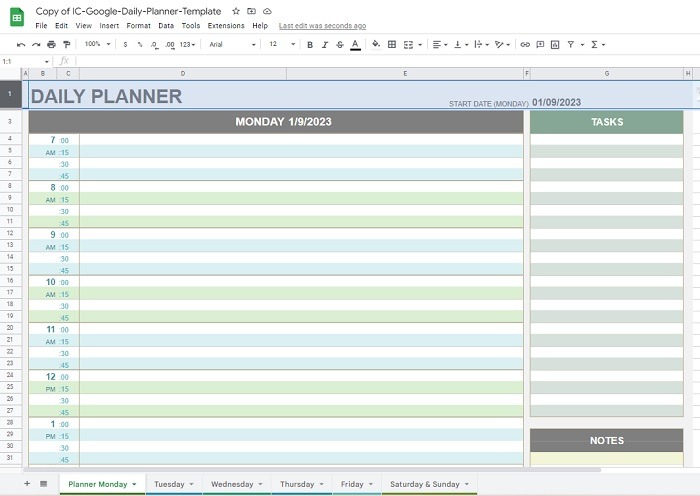700x496 pixels.
Task: Toggle italic formatting
Action: click(325, 45)
